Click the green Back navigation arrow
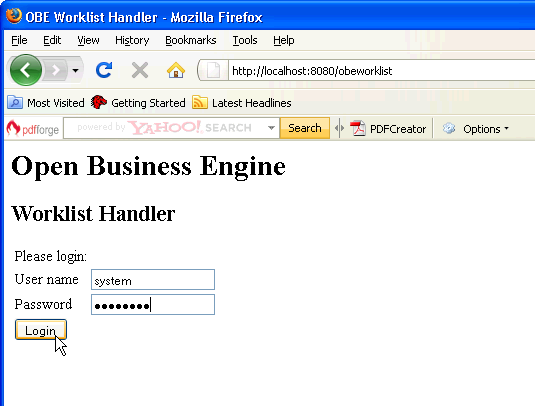This screenshot has width=535, height=406. point(26,70)
